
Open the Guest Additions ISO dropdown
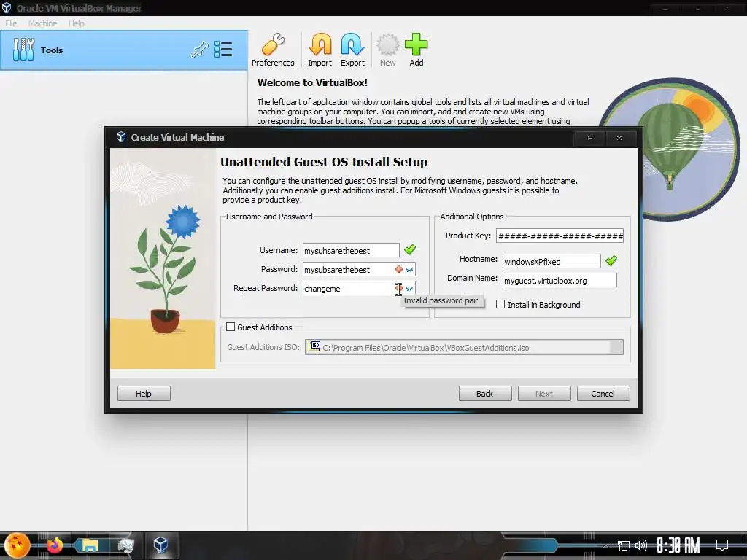(616, 347)
